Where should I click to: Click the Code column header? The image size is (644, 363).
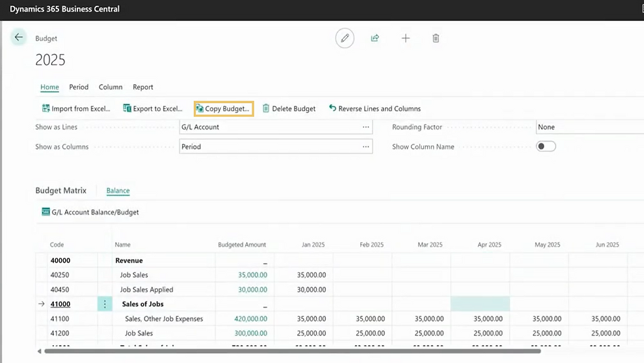click(57, 245)
